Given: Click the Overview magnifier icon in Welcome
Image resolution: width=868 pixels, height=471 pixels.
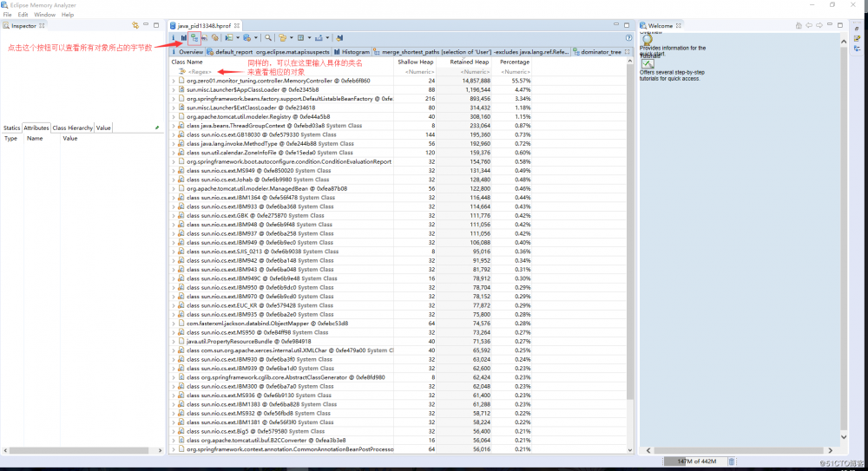Looking at the screenshot, I should click(648, 38).
